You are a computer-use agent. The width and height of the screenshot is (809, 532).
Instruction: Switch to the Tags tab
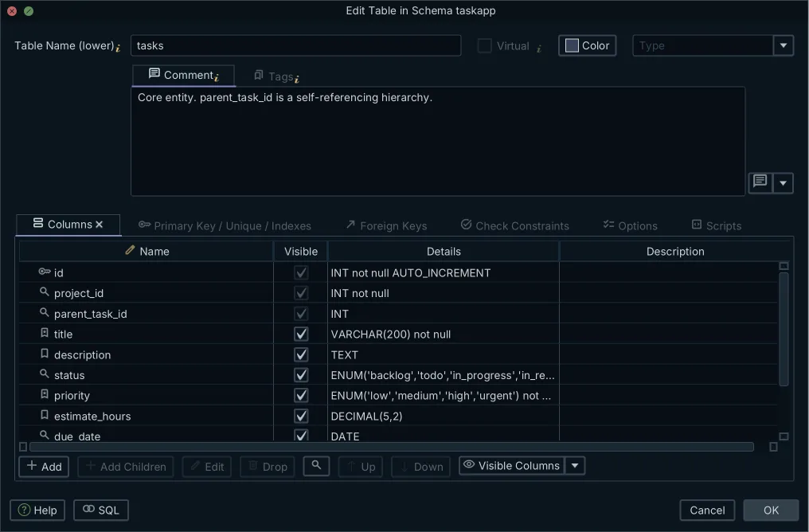[276, 76]
